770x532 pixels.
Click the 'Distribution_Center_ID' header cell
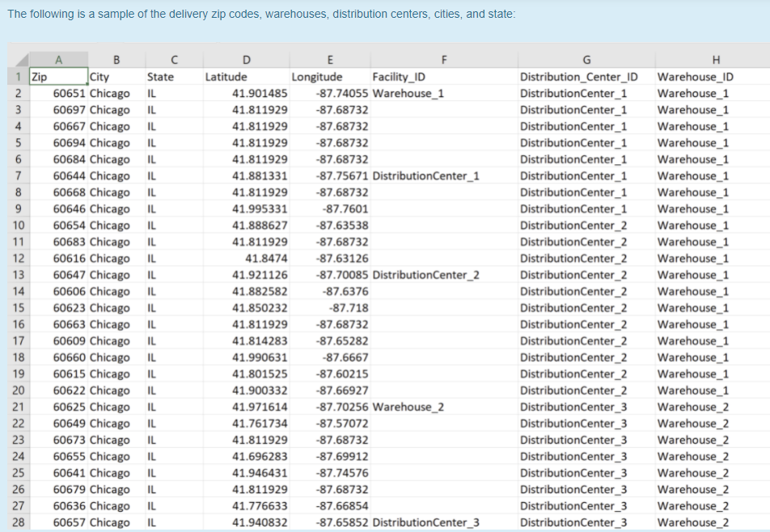point(586,77)
